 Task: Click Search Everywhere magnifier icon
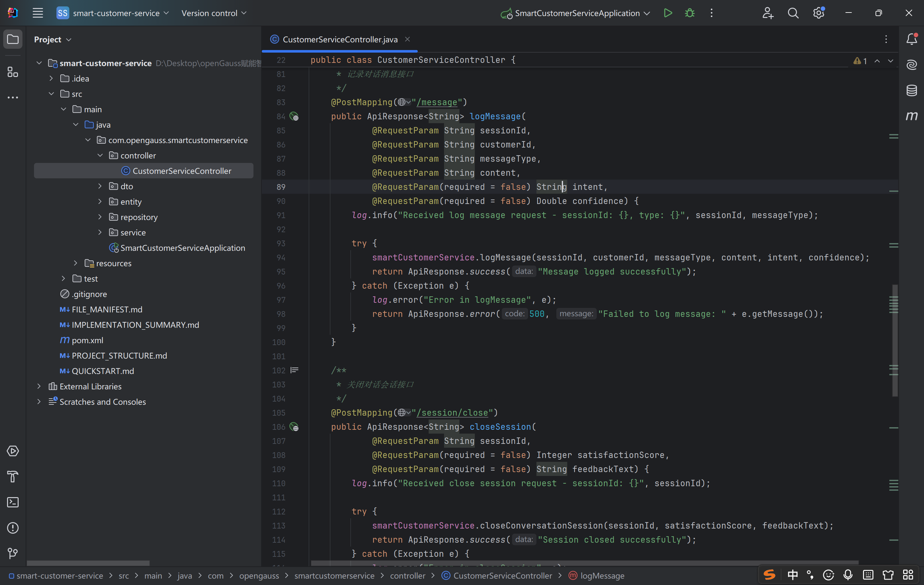793,13
